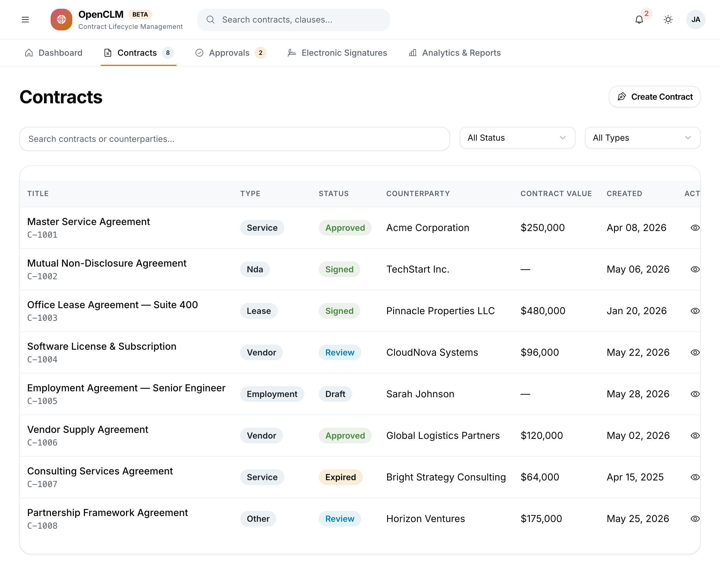The height and width of the screenshot is (588, 726).
Task: Click the Contract Value column header
Action: [556, 194]
